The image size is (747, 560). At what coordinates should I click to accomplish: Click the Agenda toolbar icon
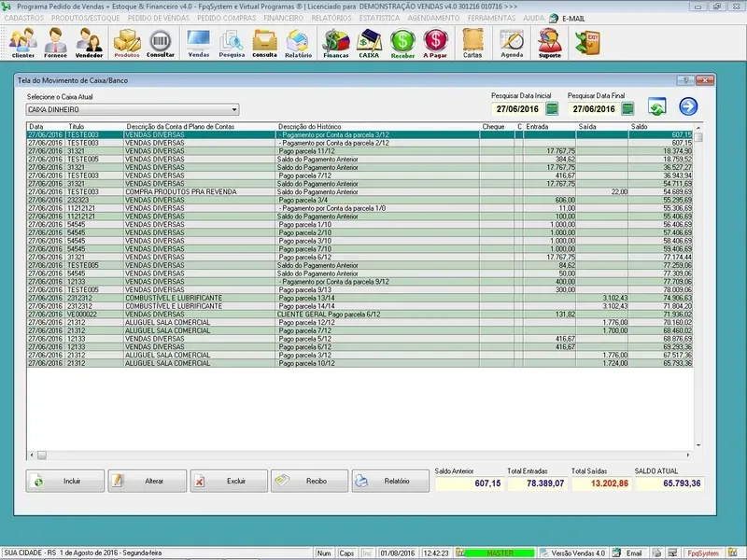tap(512, 42)
